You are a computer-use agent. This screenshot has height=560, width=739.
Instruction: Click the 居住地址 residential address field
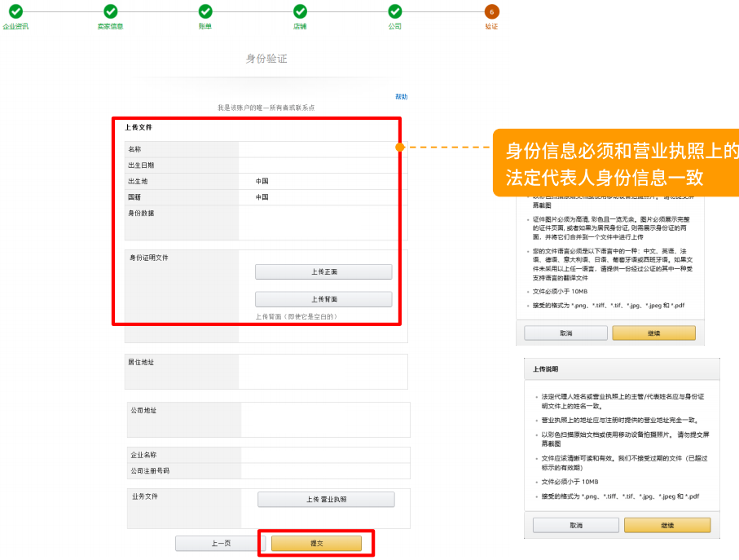[322, 372]
